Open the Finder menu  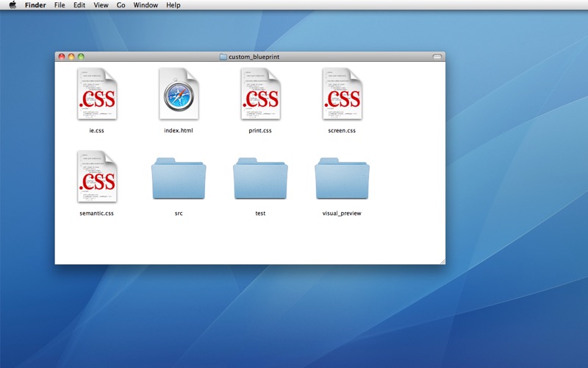click(x=35, y=5)
